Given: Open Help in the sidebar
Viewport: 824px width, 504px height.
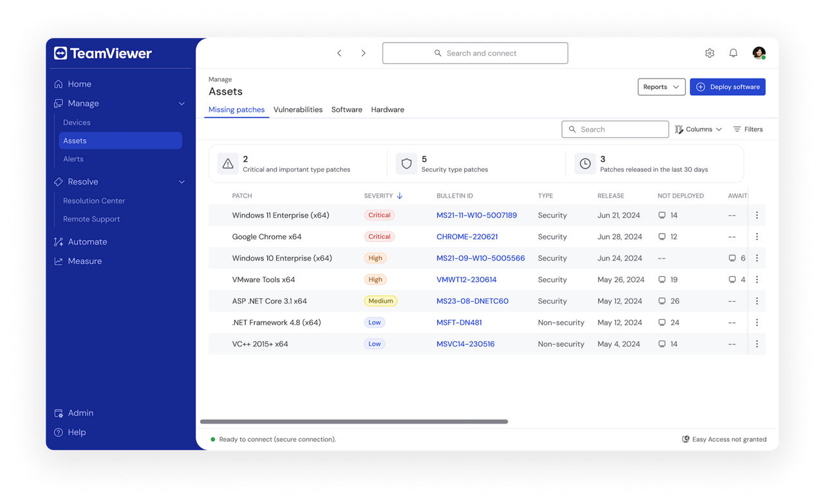Looking at the screenshot, I should tap(70, 433).
